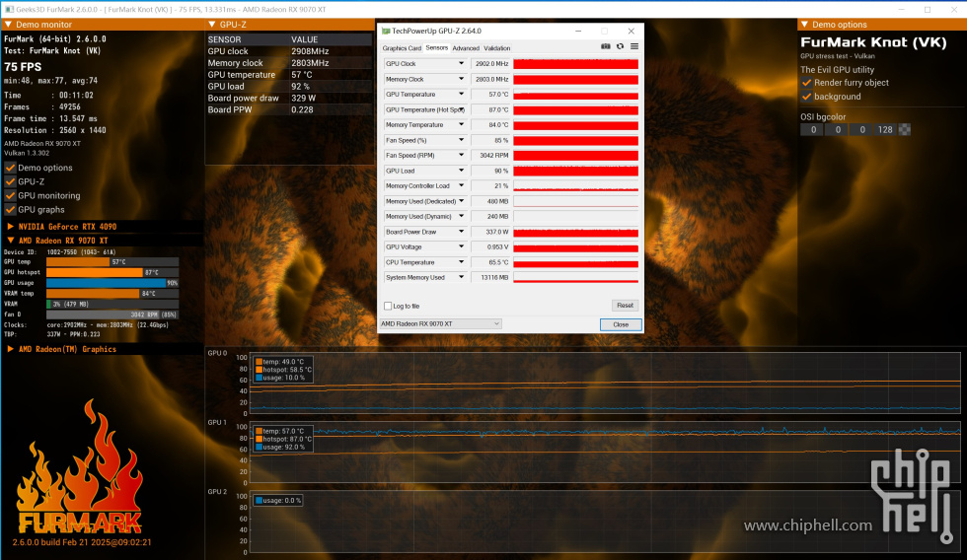967x560 pixels.
Task: Open the Memory Used (Dedicated) dropdown
Action: [x=461, y=201]
